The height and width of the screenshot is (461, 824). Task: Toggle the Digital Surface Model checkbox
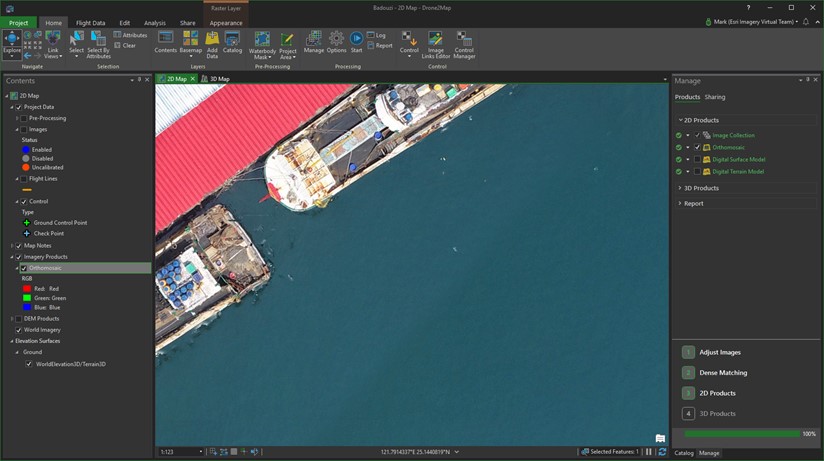pos(697,159)
